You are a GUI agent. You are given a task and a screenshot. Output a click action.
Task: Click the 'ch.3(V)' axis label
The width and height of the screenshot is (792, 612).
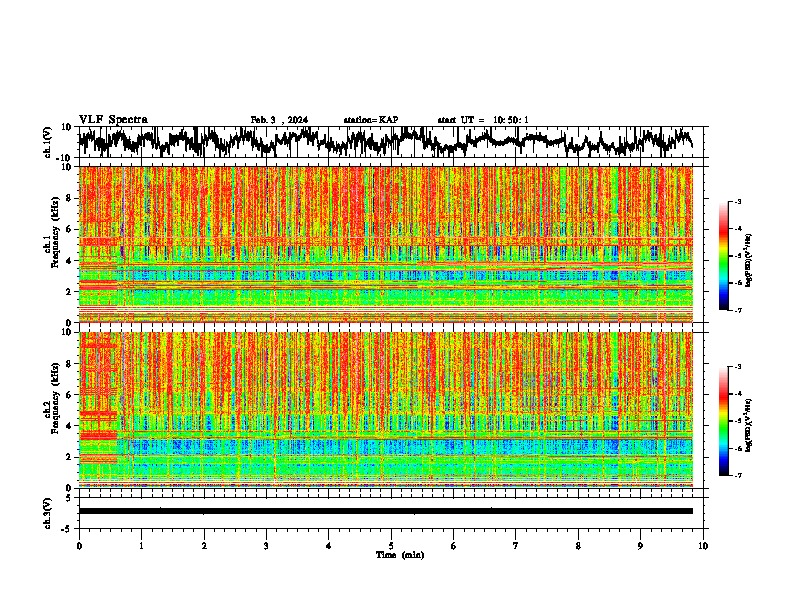click(x=48, y=513)
